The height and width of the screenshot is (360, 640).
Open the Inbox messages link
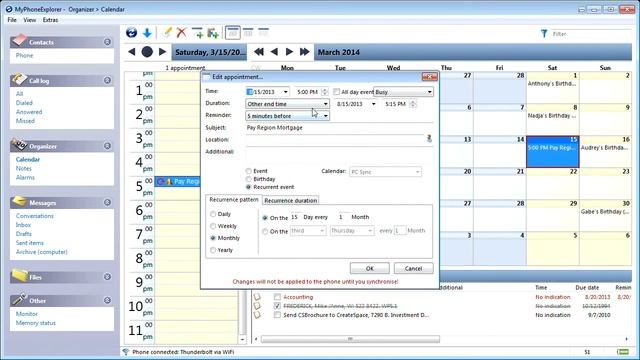point(23,225)
